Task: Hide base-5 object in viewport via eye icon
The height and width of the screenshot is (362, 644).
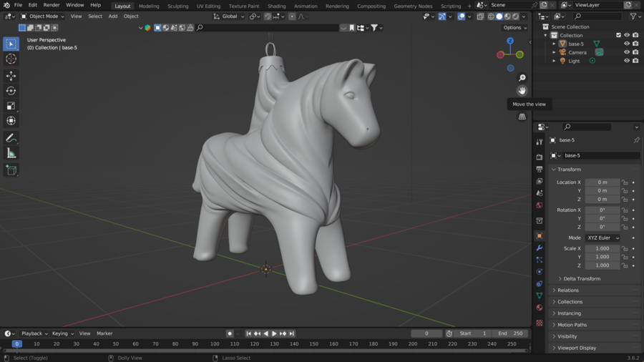Action: click(x=627, y=44)
